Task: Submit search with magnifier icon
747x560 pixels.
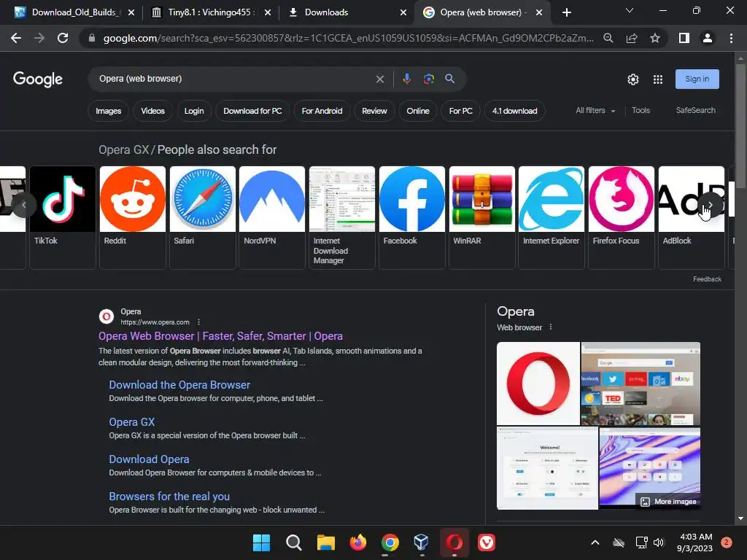Action: coord(449,79)
